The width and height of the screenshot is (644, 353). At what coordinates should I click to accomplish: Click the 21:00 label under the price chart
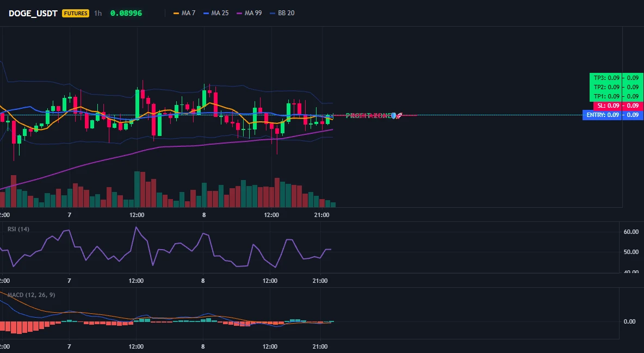(321, 215)
